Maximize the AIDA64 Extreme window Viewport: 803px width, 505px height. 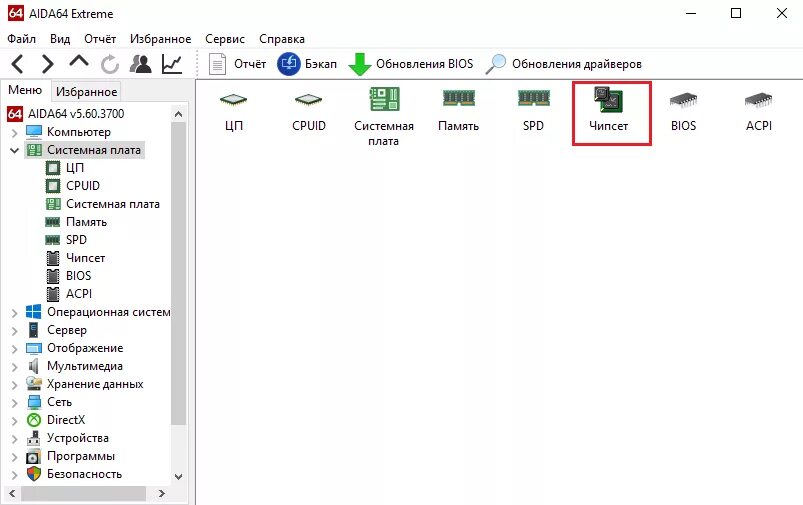(x=736, y=13)
